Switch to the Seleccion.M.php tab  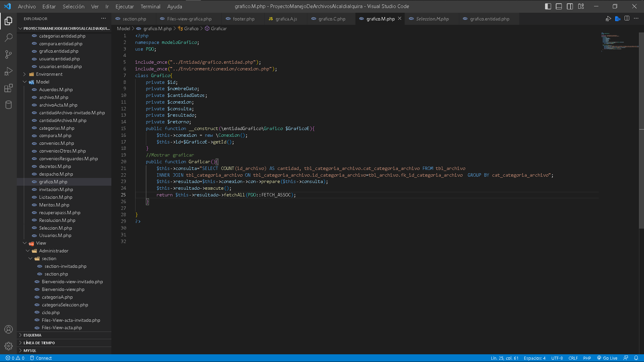(432, 19)
